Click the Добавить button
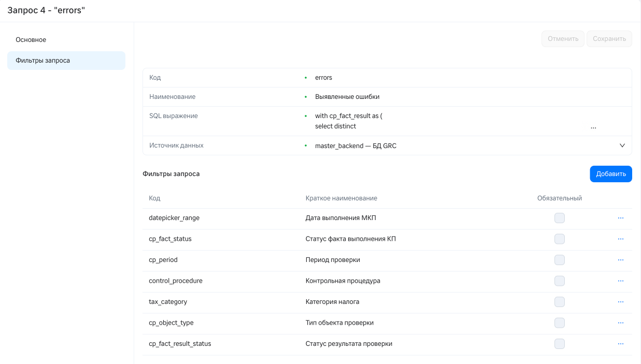The image size is (641, 364). (x=611, y=174)
